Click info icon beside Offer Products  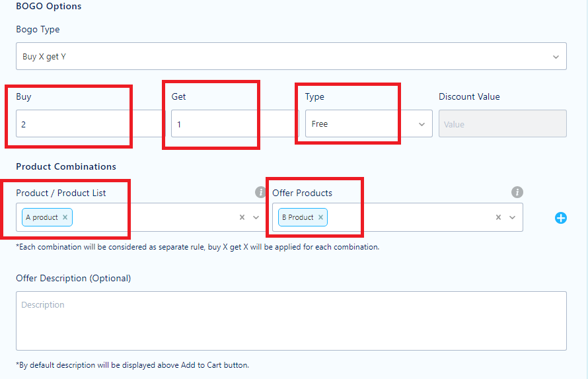pos(517,192)
